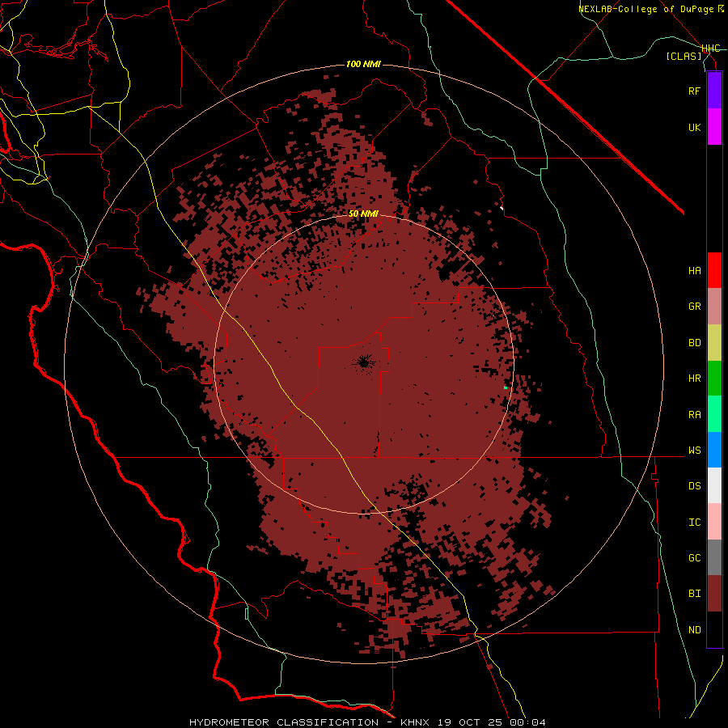Click the GR legend label
728x728 pixels.
click(694, 307)
